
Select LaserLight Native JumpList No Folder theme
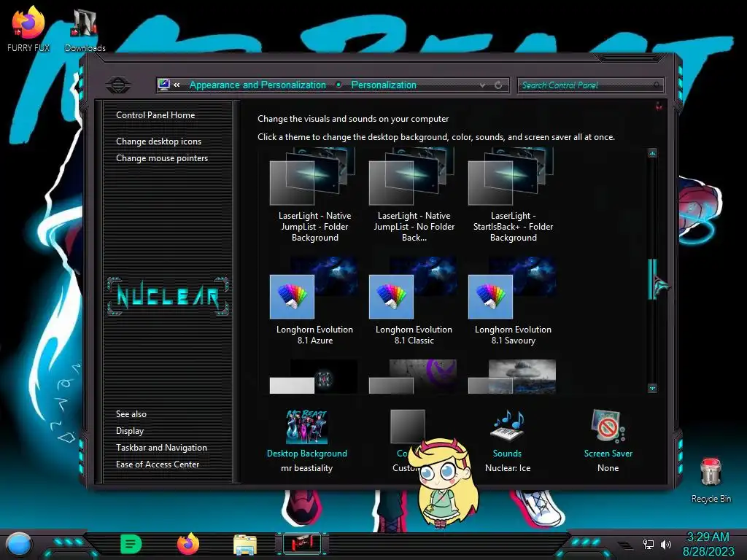point(414,195)
